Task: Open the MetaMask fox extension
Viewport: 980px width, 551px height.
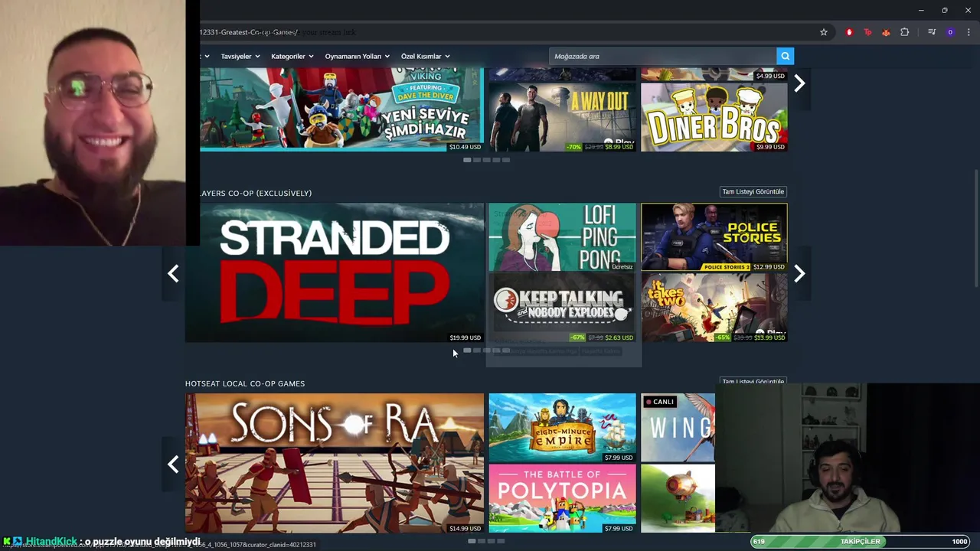Action: point(886,32)
